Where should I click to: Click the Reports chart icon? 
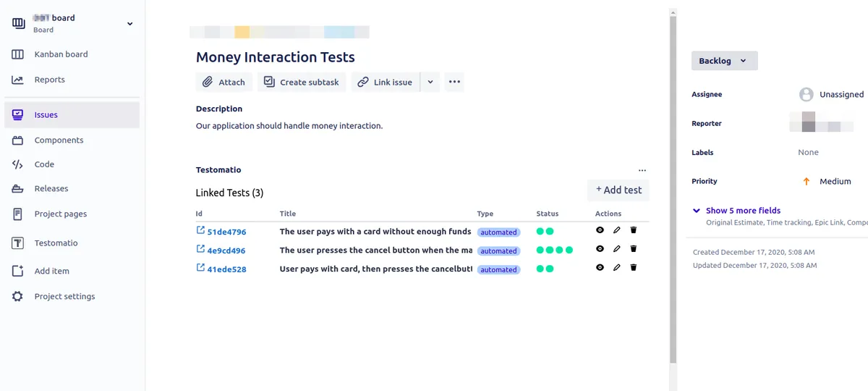point(18,80)
